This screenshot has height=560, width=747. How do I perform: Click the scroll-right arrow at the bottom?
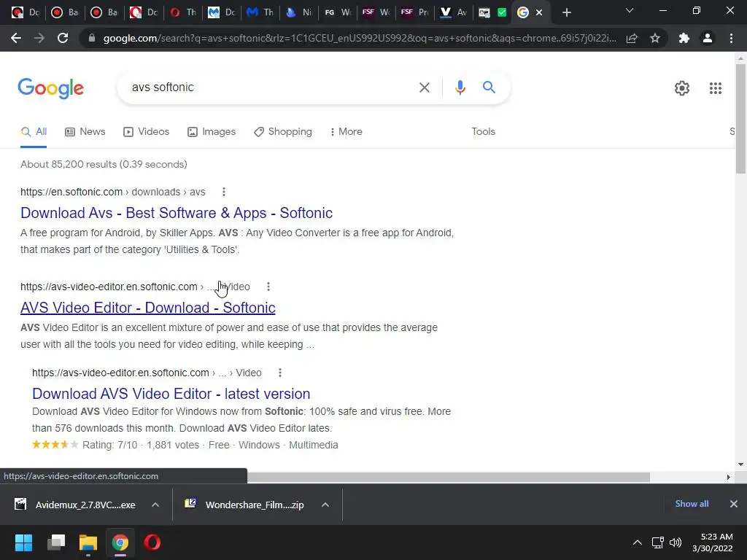[729, 477]
